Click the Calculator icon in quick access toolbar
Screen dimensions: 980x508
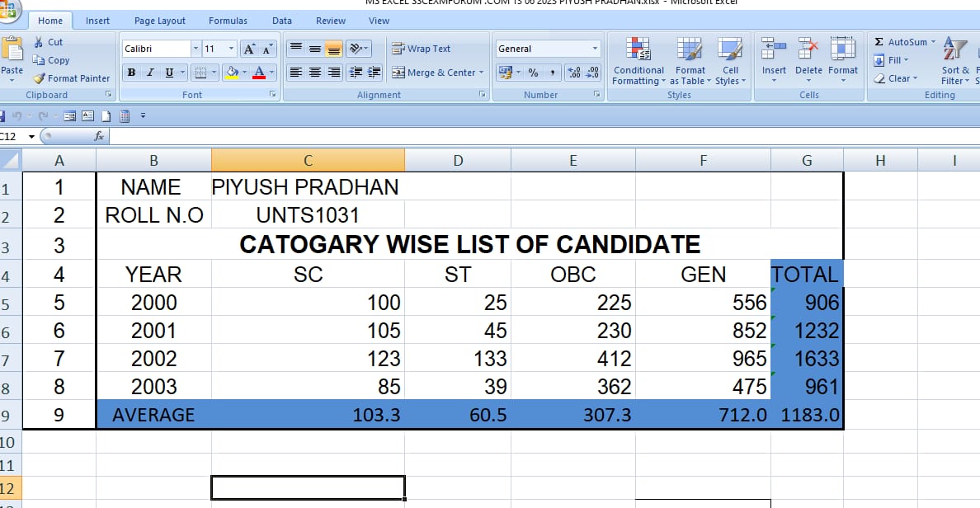125,116
